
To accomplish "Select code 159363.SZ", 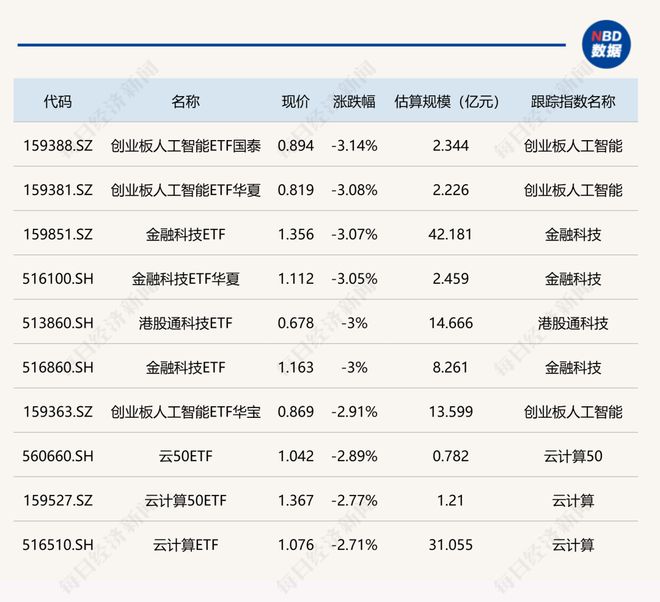I will click(x=58, y=412).
